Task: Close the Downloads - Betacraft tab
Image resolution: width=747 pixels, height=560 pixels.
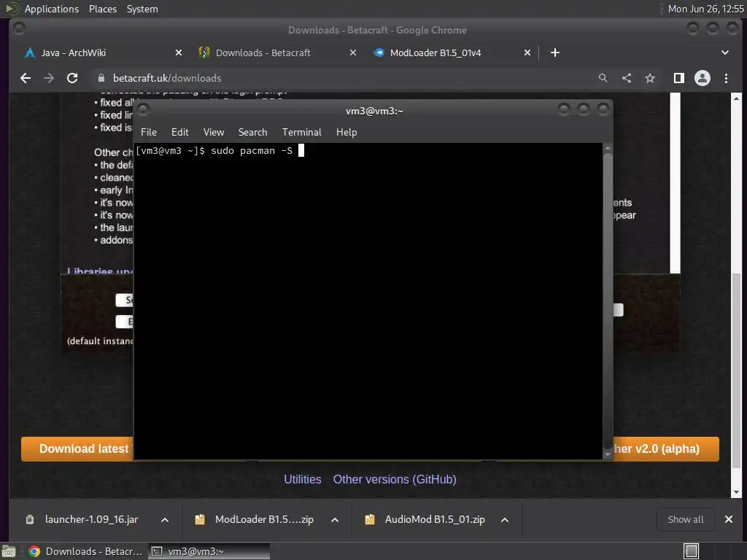Action: point(353,52)
